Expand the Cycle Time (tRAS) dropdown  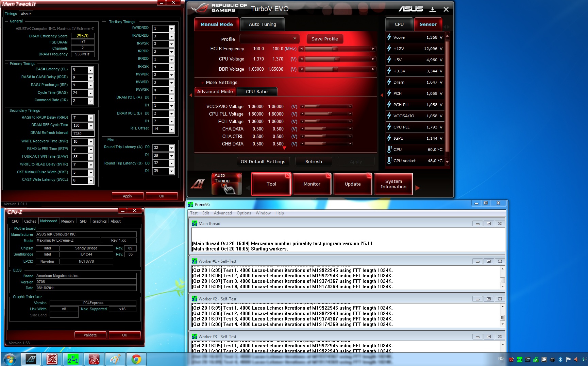coord(90,93)
